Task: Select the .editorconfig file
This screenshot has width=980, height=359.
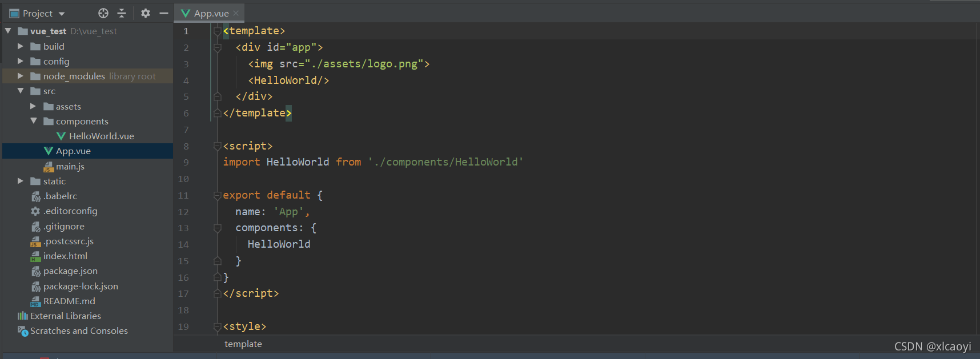Action: (x=70, y=211)
